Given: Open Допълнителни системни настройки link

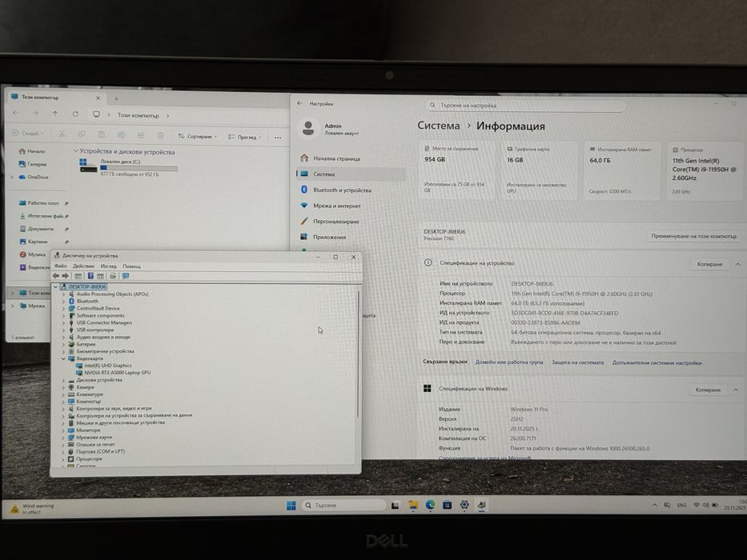Looking at the screenshot, I should (x=657, y=363).
